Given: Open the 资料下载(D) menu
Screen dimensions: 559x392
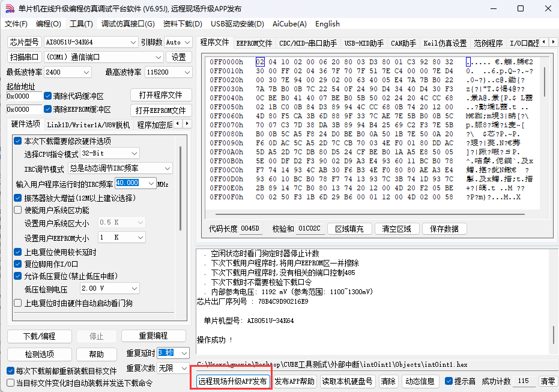Looking at the screenshot, I should point(183,24).
